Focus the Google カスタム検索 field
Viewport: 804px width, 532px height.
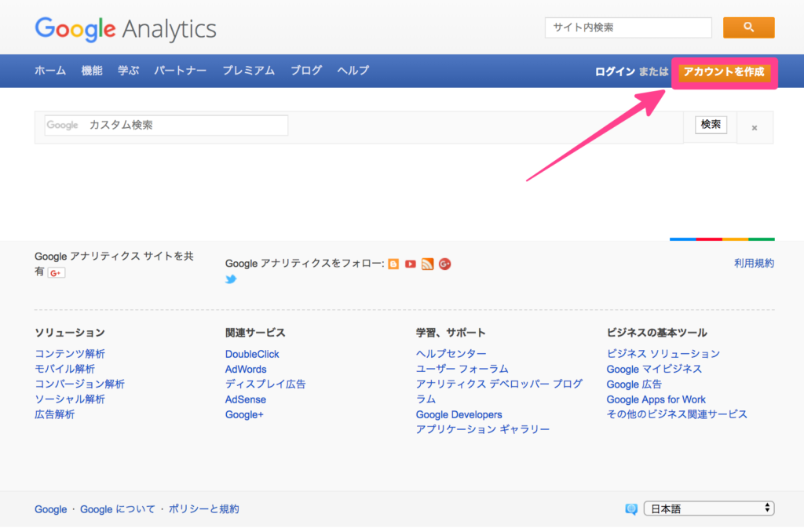(166, 125)
